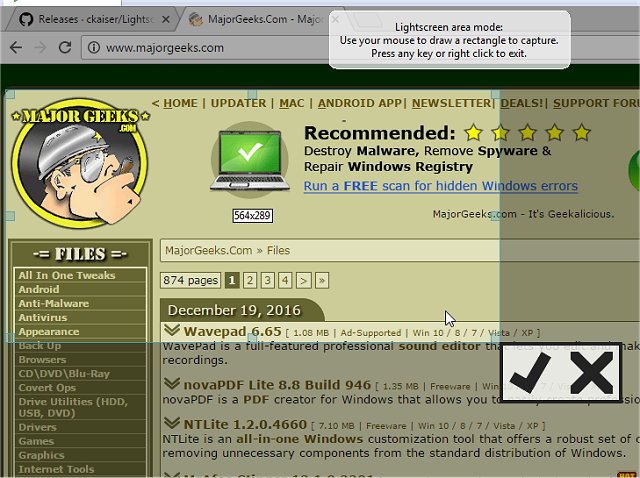Click Files breadcrumb link

click(278, 250)
